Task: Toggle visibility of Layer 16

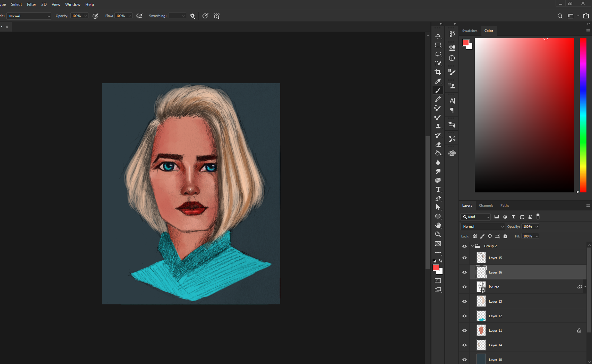Action: pos(464,272)
